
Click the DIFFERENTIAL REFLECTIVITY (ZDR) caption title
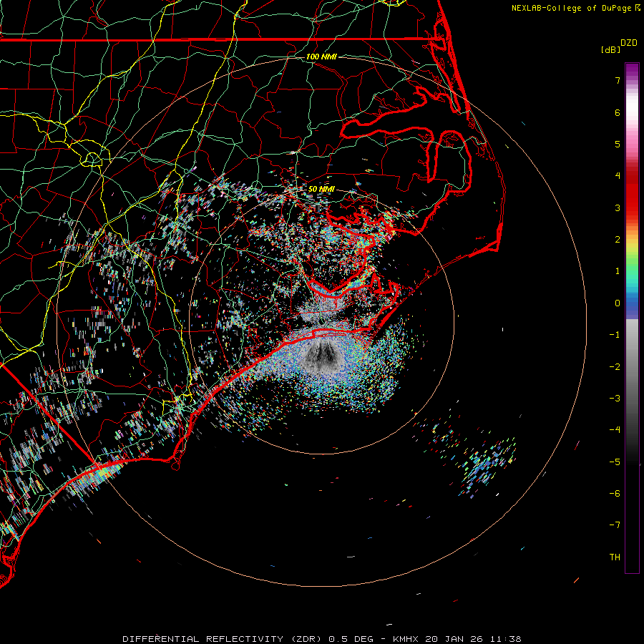point(224,639)
